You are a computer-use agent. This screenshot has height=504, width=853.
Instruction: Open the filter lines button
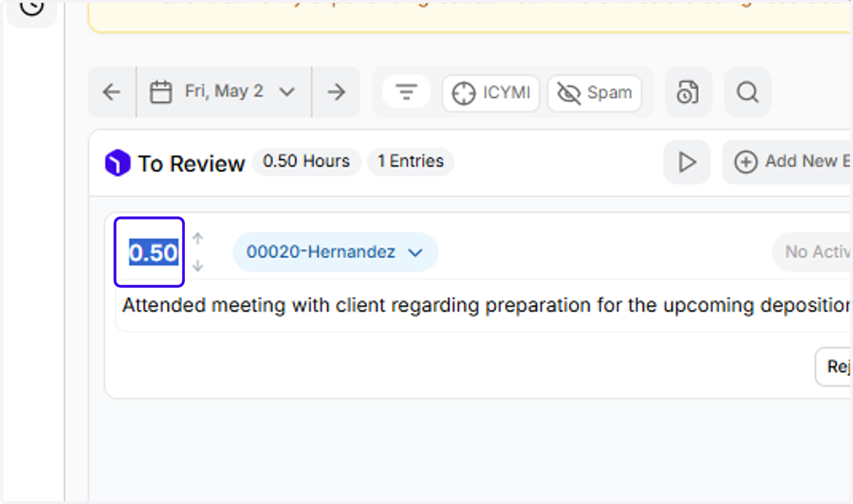click(x=407, y=92)
